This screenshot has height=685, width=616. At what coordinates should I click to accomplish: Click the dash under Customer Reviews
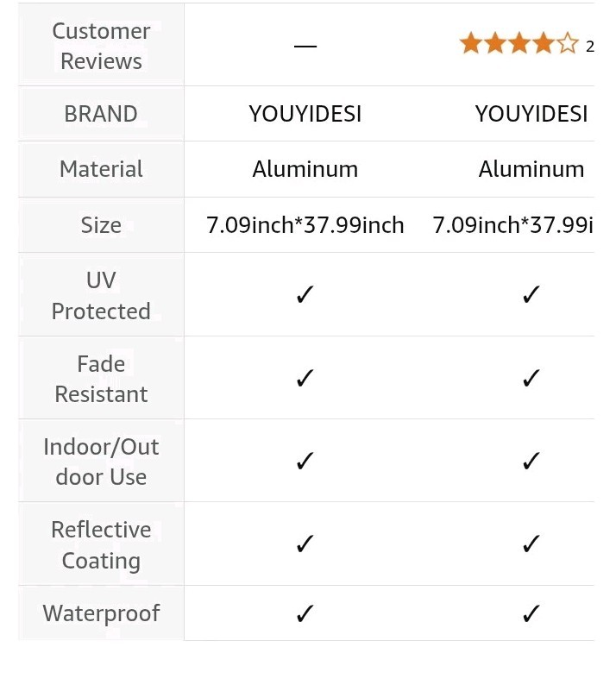(x=305, y=46)
